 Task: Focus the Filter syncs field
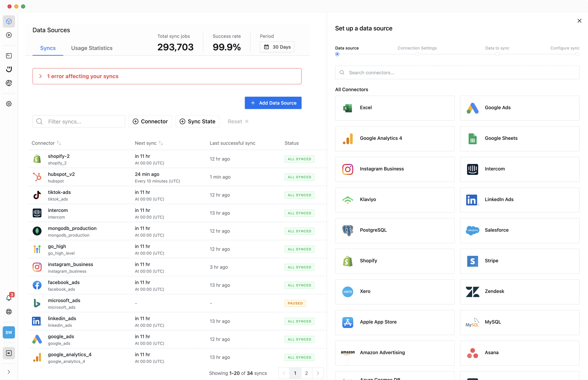[79, 121]
